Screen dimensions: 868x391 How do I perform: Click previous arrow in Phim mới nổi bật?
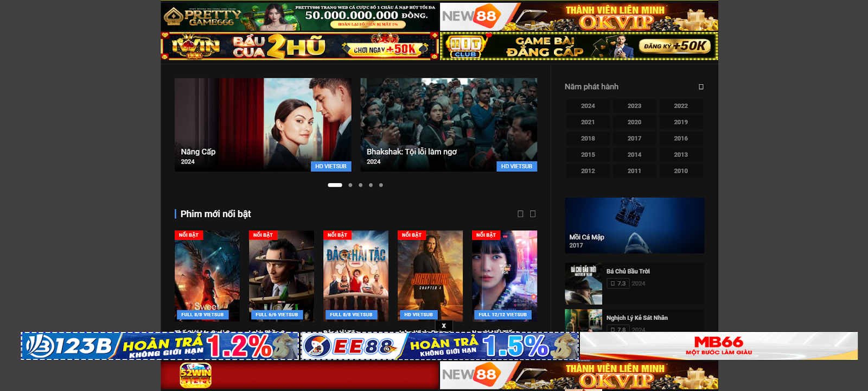(x=520, y=214)
